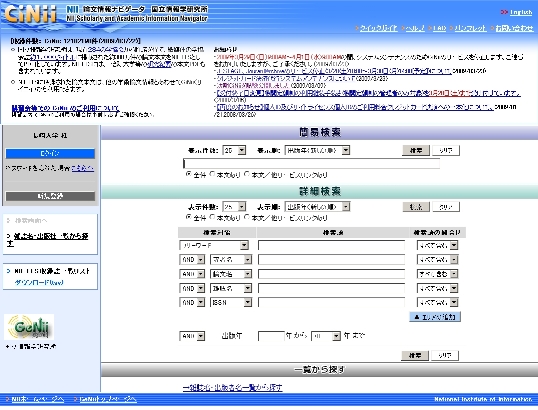538x410 pixels.
Task: Open the forgotten password link in sidebar
Action: point(82,168)
